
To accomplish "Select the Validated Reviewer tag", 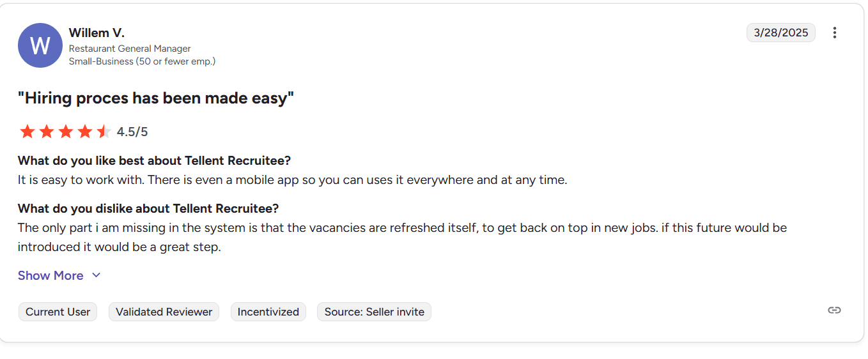I will point(164,312).
